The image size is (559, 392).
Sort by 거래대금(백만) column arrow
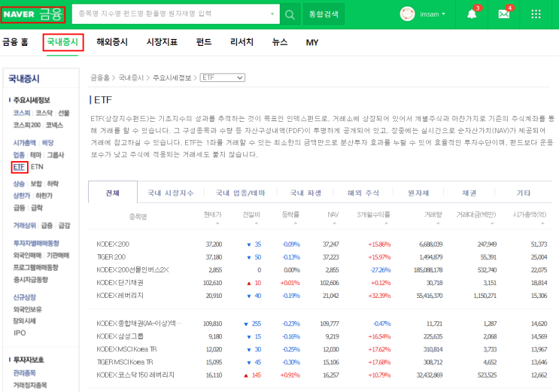coord(492,223)
